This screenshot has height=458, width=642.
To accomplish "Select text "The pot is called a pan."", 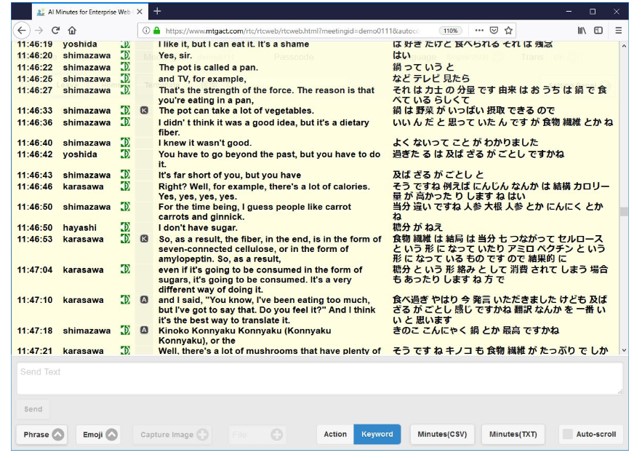I will (x=208, y=67).
